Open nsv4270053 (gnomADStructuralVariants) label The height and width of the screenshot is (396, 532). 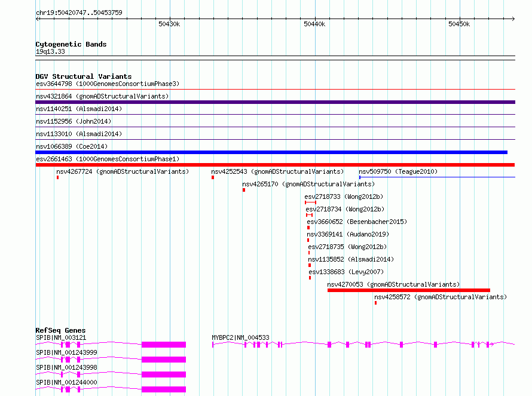pyautogui.click(x=393, y=284)
